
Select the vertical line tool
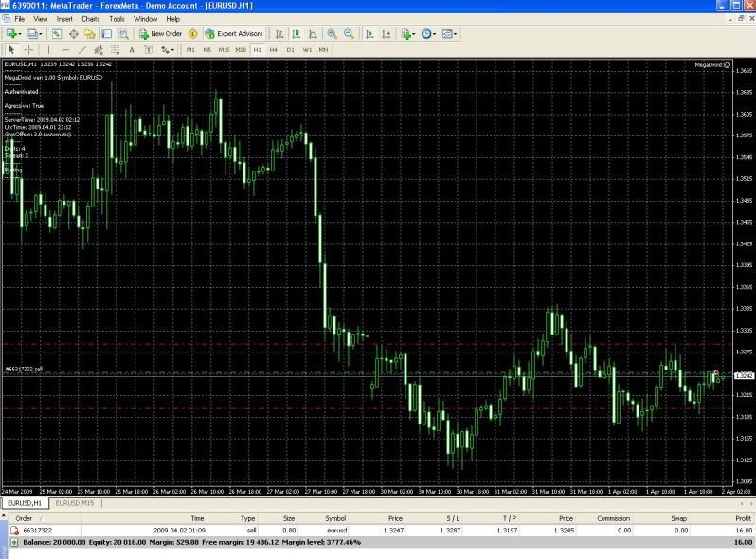pyautogui.click(x=48, y=49)
